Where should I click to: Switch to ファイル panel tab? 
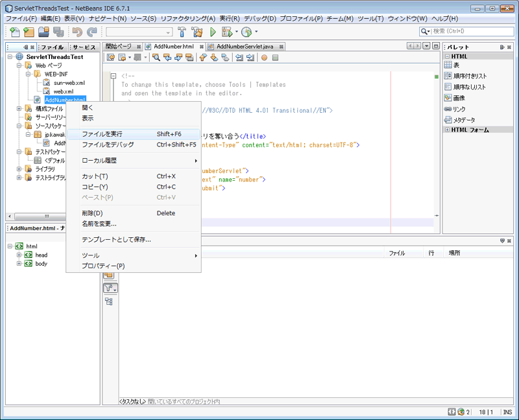[53, 47]
